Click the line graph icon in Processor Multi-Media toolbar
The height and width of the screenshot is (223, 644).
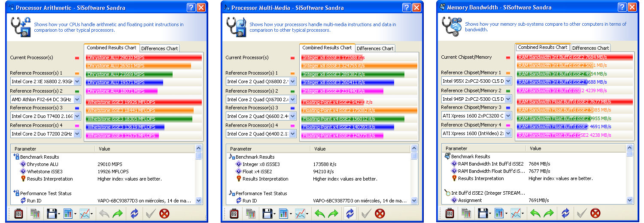coord(300,213)
